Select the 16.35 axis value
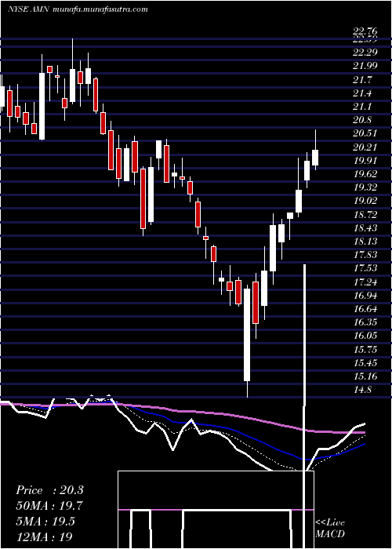The height and width of the screenshot is (549, 392). [x=365, y=322]
